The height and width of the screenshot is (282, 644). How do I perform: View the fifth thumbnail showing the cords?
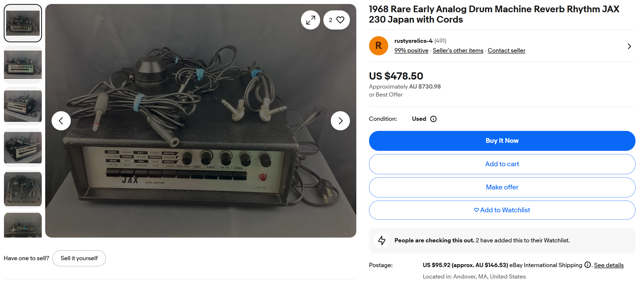pos(23,189)
